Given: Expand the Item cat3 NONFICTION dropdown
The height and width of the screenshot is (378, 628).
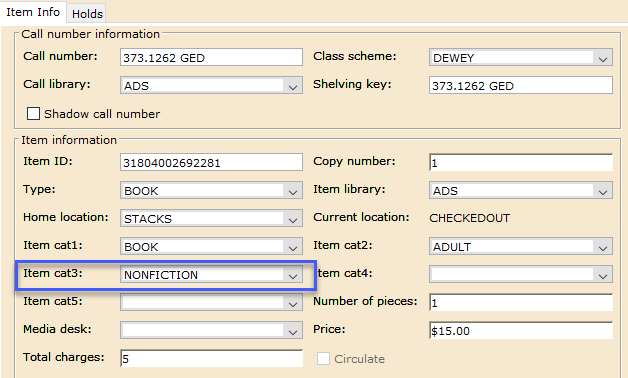Looking at the screenshot, I should click(x=211, y=275).
